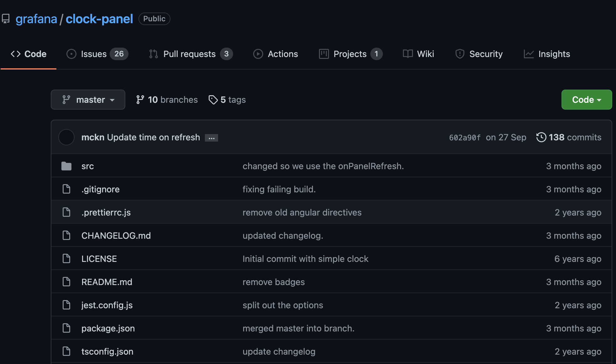
Task: Open the src folder icon
Action: coord(66,166)
